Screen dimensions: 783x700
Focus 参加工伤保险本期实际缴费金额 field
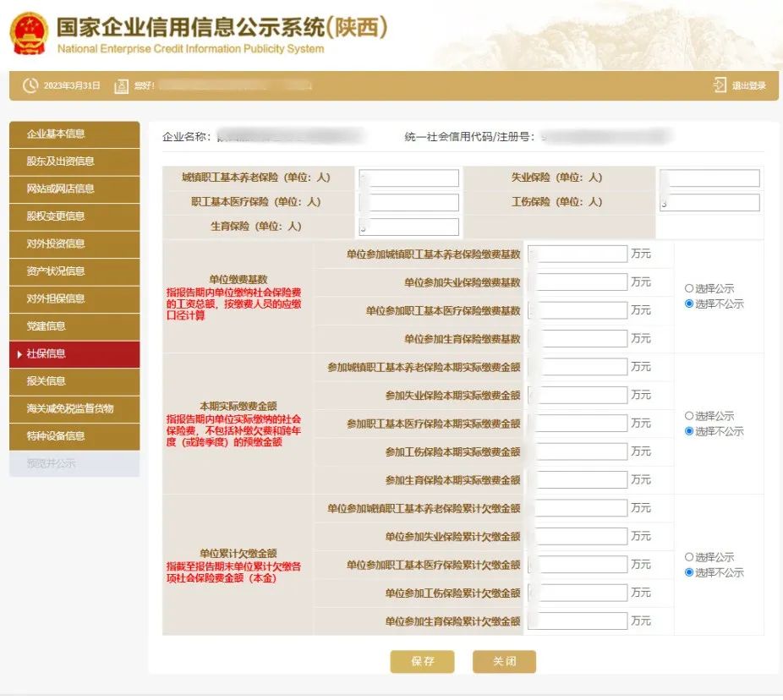coord(578,451)
